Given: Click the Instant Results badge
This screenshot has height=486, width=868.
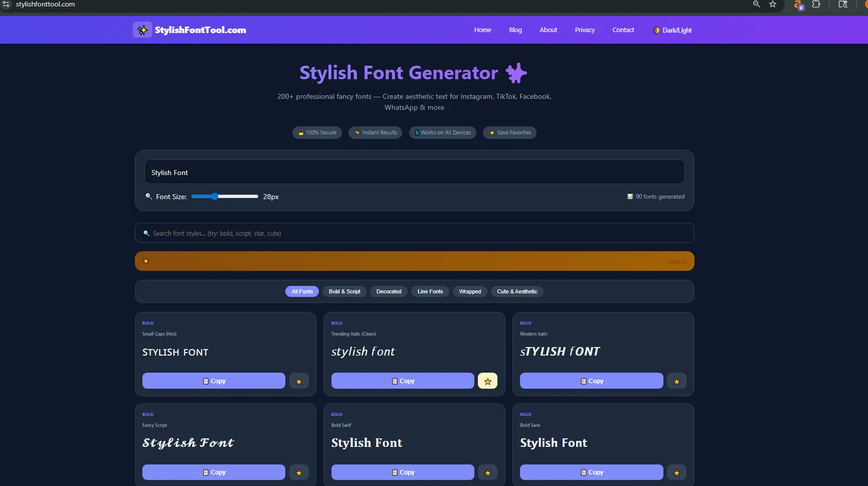Looking at the screenshot, I should (375, 132).
